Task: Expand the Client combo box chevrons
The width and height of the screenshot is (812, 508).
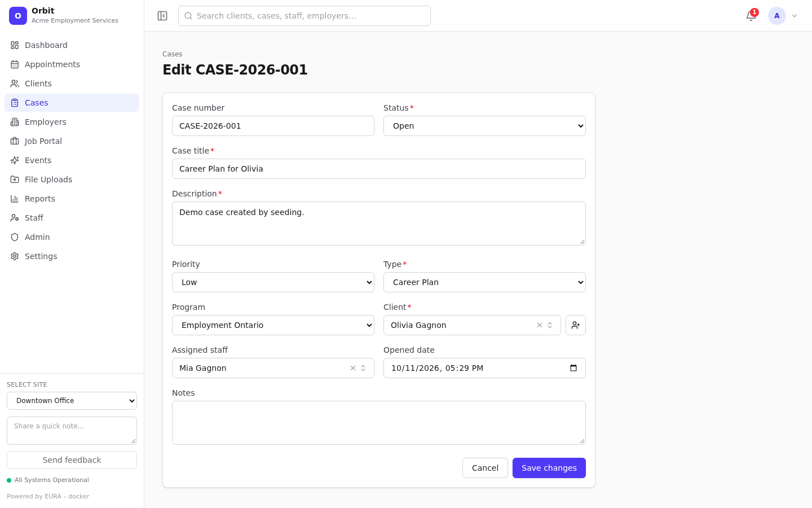Action: coord(550,325)
